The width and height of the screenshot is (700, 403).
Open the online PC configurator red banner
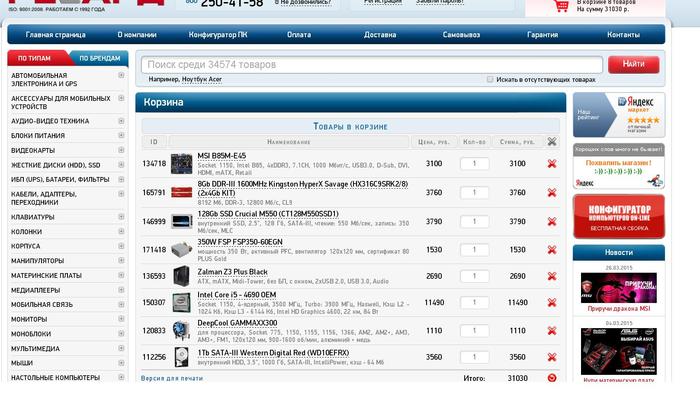pyautogui.click(x=619, y=216)
